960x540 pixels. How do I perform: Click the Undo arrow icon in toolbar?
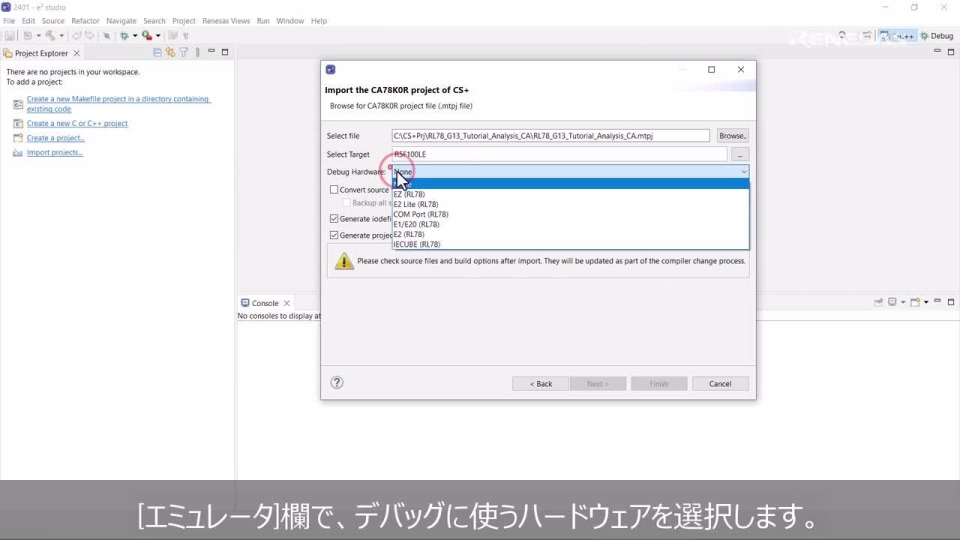click(77, 36)
